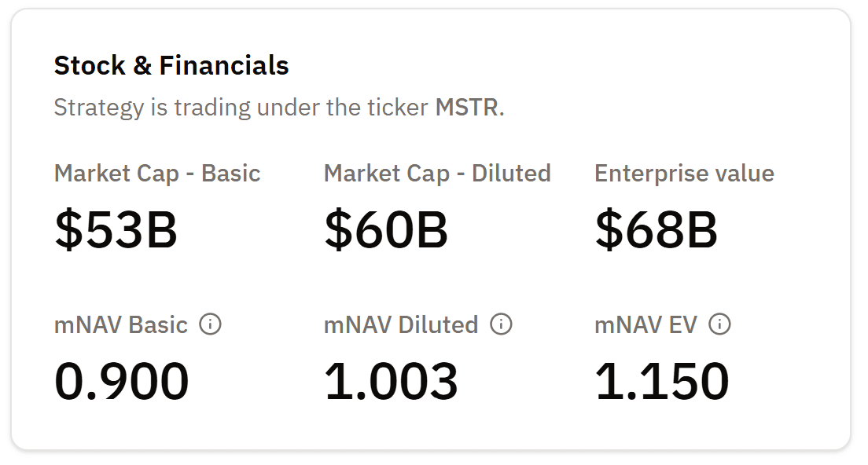
Task: Click the $53B market cap value
Action: click(116, 231)
